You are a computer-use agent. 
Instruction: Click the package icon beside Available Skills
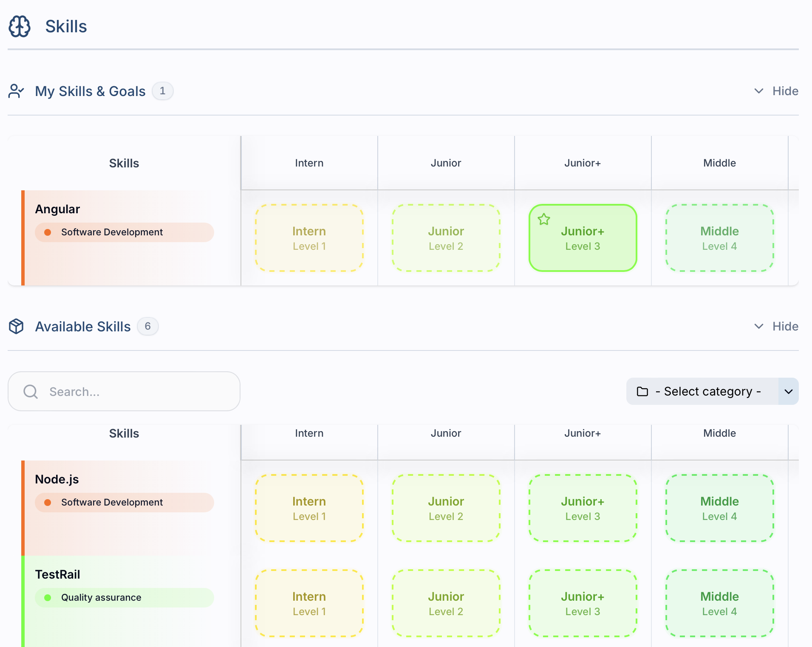pyautogui.click(x=17, y=326)
